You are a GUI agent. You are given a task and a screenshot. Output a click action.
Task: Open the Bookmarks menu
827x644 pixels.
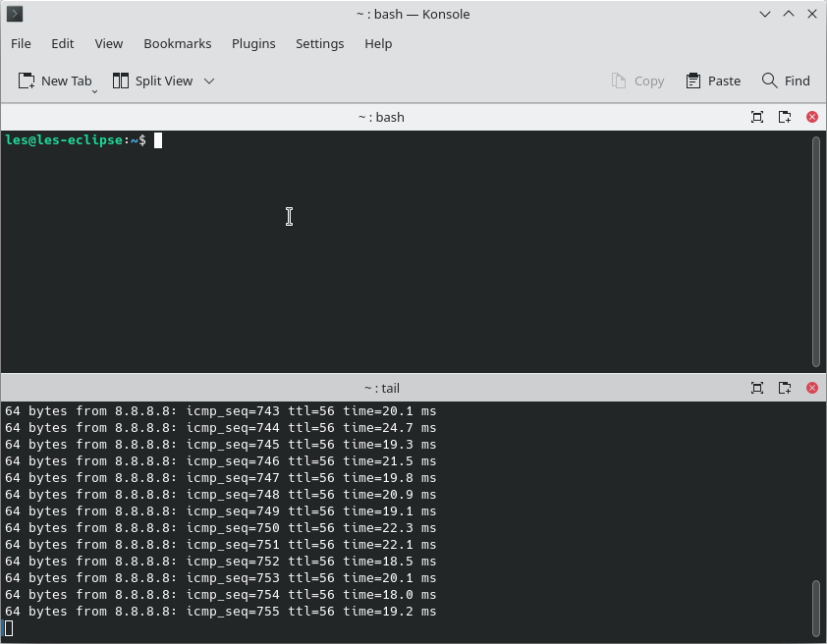coord(178,43)
